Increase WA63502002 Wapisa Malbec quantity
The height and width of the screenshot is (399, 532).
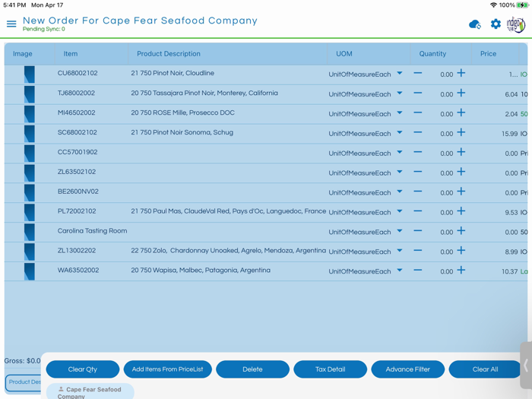(x=461, y=270)
